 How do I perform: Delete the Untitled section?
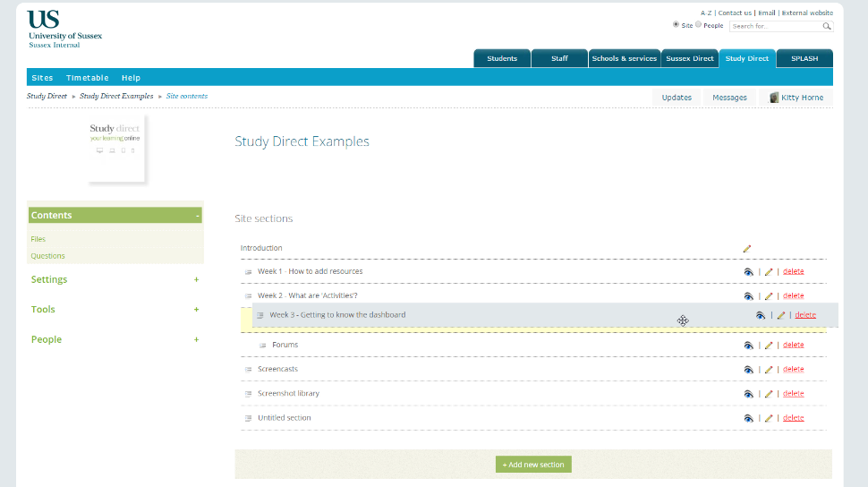pos(793,418)
